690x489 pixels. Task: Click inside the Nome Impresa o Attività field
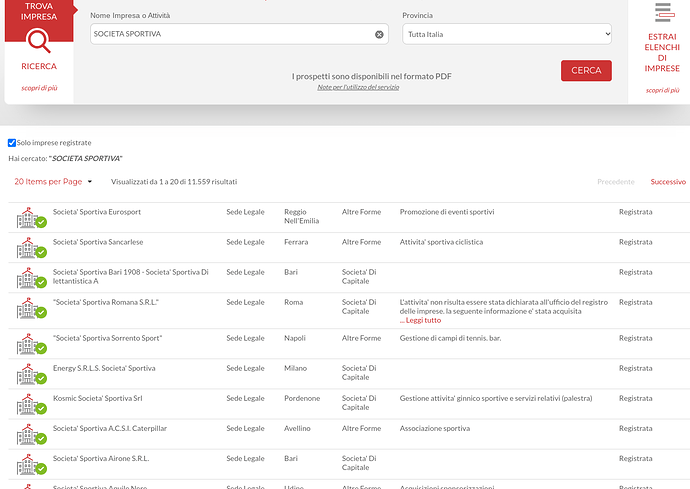(x=230, y=34)
